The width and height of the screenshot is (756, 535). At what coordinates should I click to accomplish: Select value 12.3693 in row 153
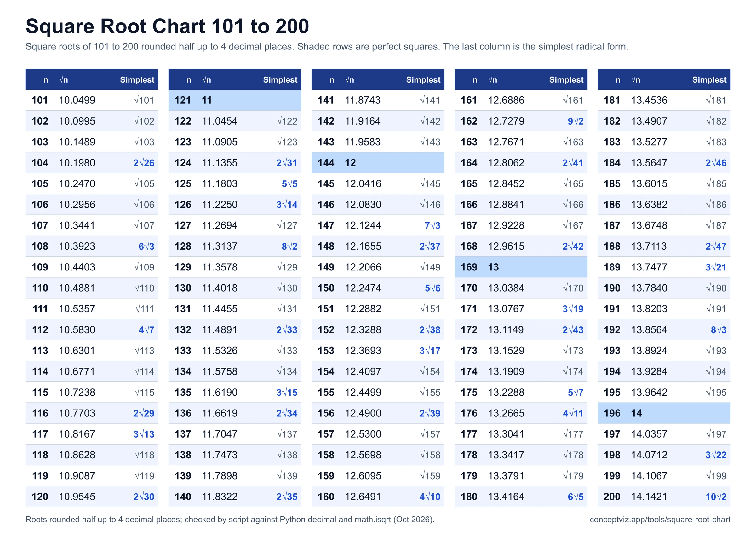point(363,351)
